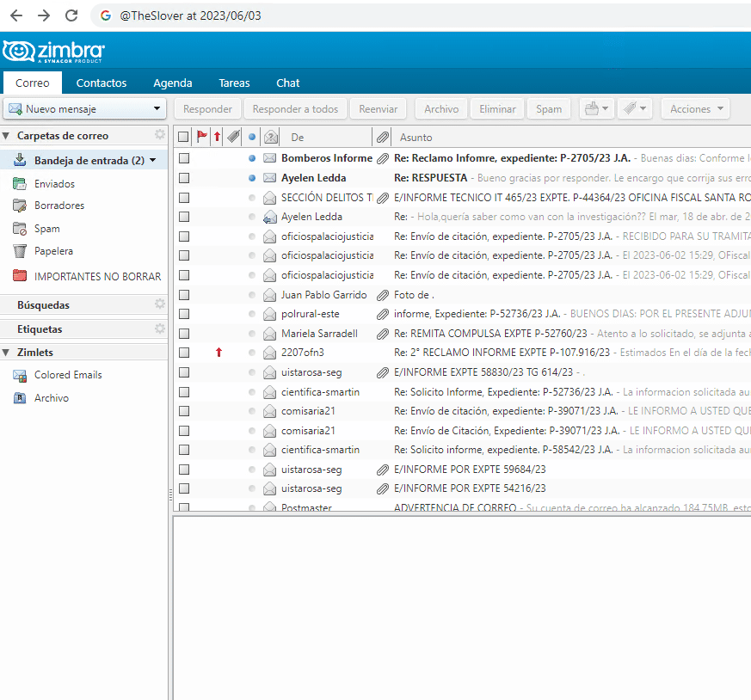Click attachment icon on polrural-este email

click(x=382, y=314)
